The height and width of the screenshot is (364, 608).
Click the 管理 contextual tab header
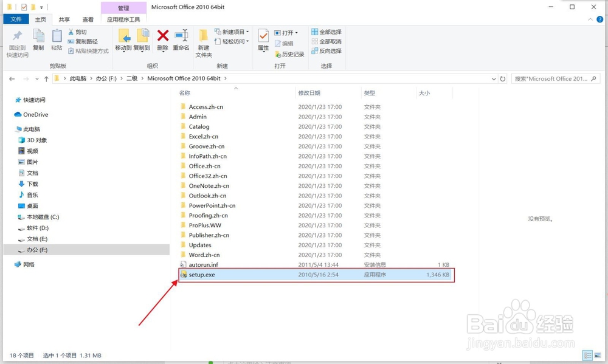click(x=123, y=8)
